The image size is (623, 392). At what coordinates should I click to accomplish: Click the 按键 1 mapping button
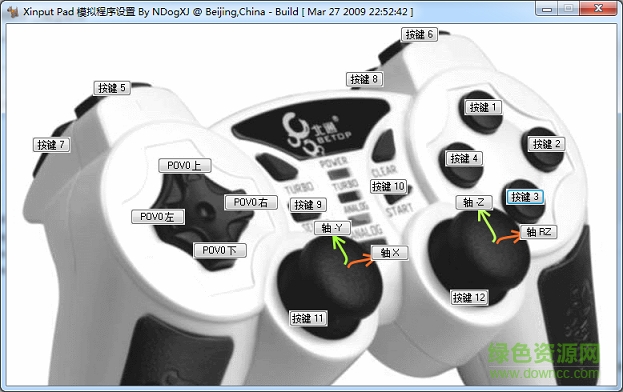[483, 107]
